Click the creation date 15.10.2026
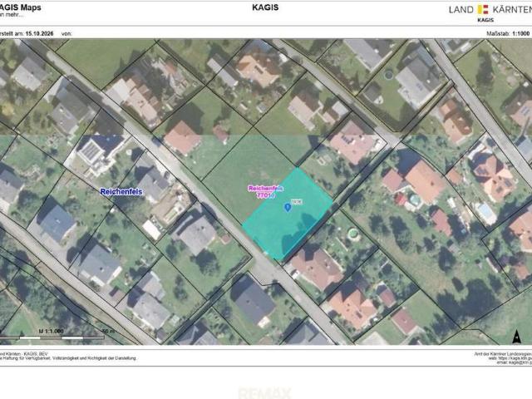The width and height of the screenshot is (532, 399). [39, 33]
